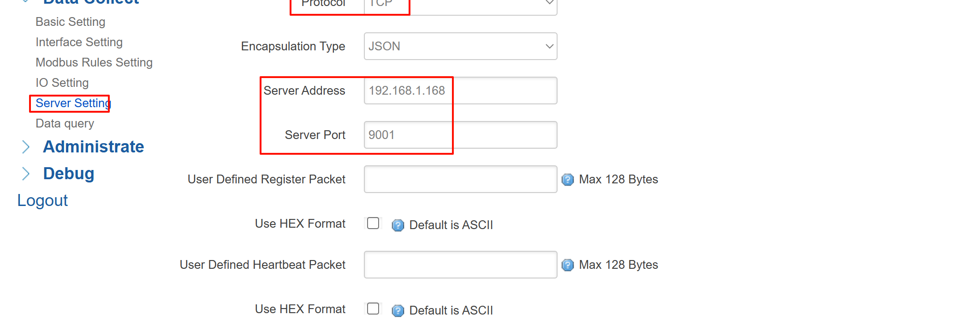
Task: Enable HEX format for register packet
Action: point(373,224)
